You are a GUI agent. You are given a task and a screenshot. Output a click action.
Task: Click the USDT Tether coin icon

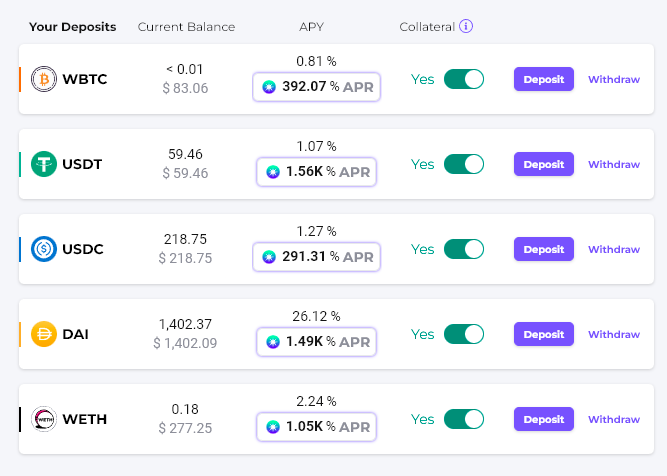click(44, 164)
